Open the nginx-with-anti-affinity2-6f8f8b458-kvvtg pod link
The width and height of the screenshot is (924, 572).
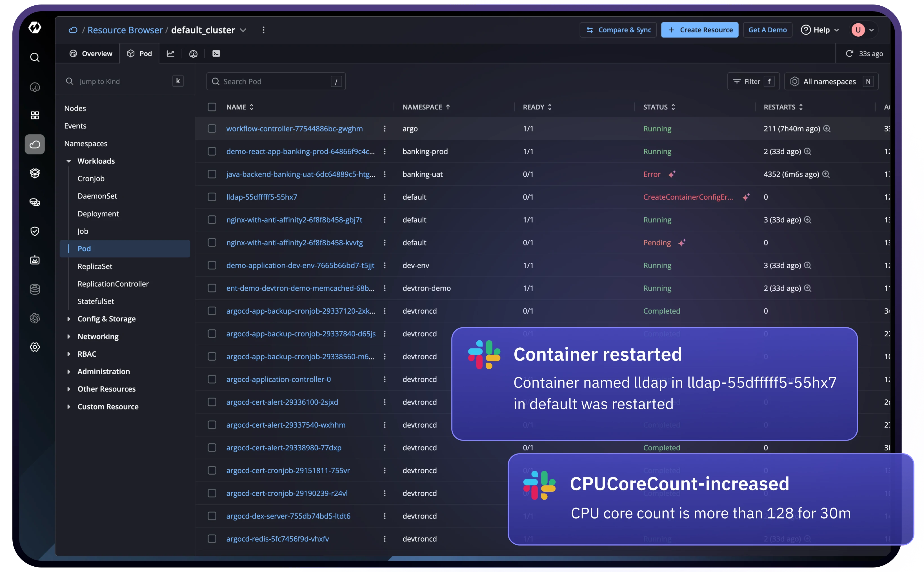[x=294, y=242]
